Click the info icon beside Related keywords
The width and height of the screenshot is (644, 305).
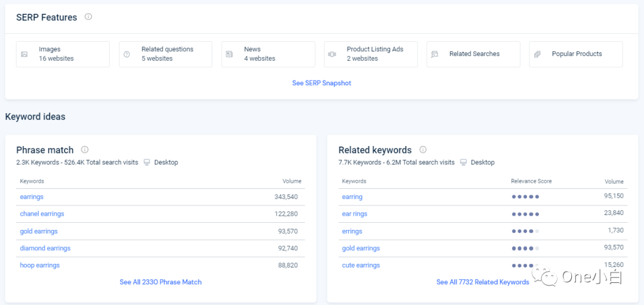[423, 150]
